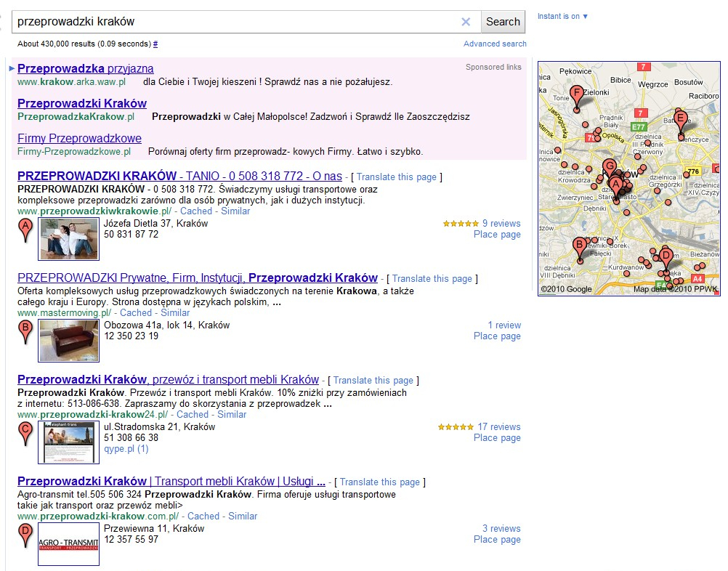
Task: Click the A pin on the map
Action: pos(616,188)
